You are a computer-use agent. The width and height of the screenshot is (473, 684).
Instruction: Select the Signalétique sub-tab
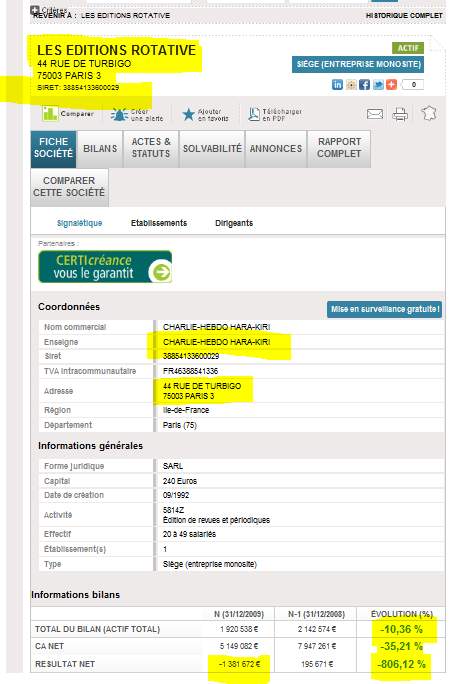pos(79,223)
